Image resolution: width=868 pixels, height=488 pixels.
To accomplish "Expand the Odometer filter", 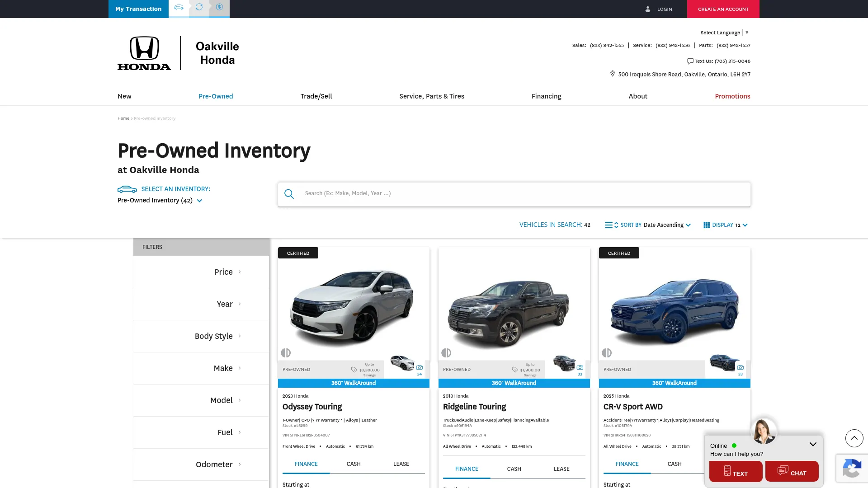I will tap(201, 465).
